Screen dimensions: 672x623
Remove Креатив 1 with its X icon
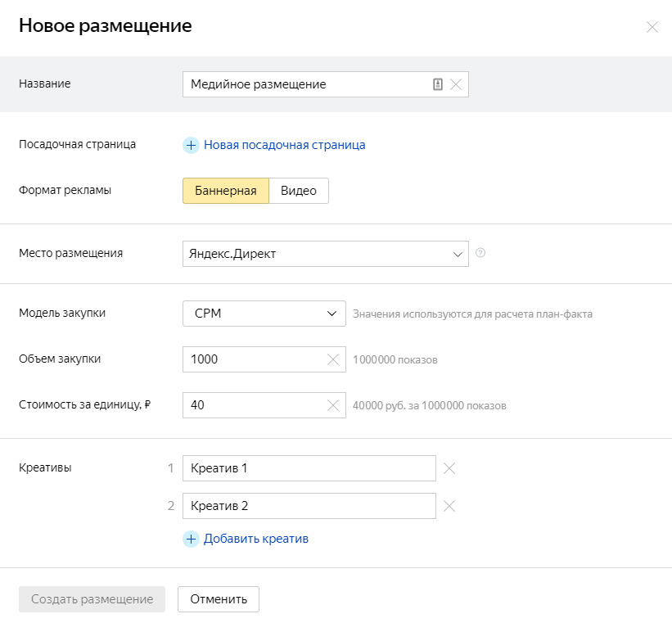pyautogui.click(x=449, y=468)
